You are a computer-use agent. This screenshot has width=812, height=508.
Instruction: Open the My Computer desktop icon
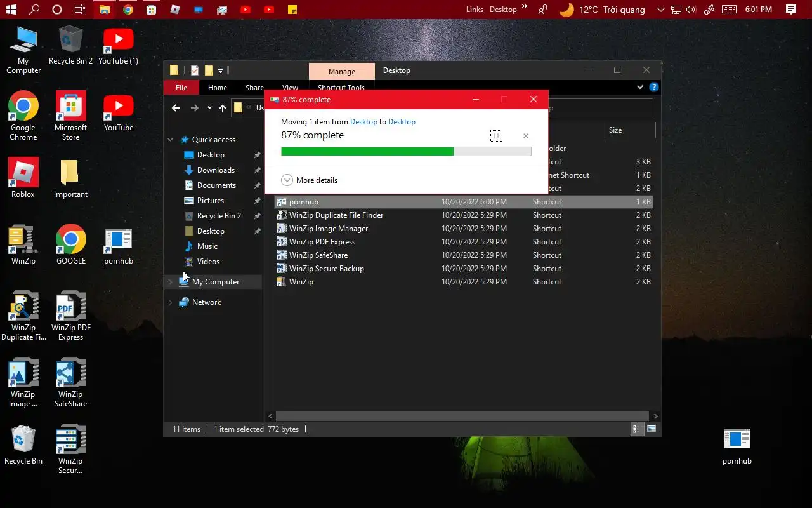[23, 50]
